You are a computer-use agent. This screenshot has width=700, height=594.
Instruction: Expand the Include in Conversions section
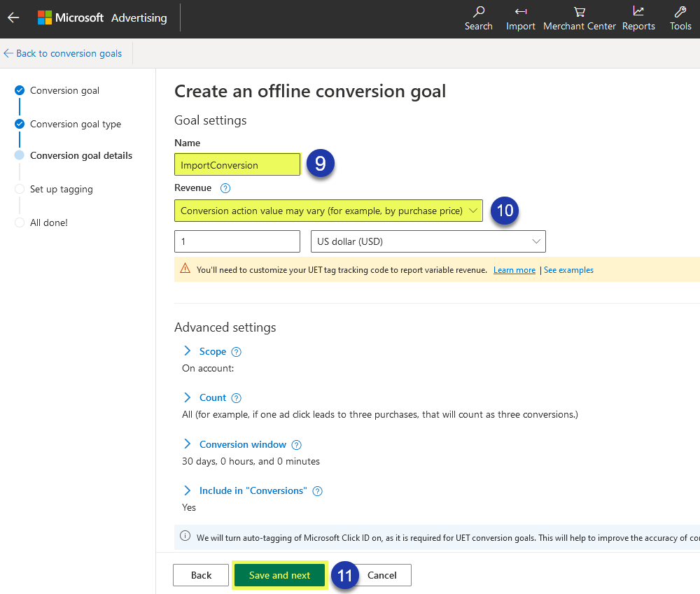coord(187,490)
